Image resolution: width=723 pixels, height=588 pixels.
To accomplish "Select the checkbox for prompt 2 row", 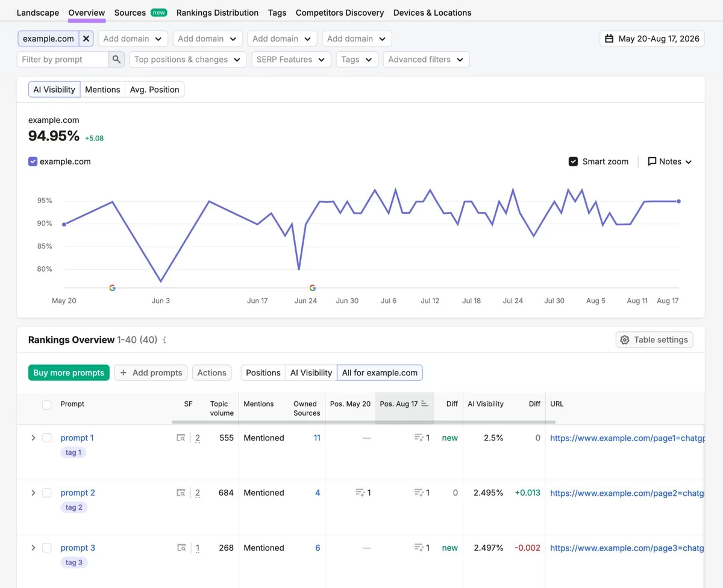I will (x=46, y=493).
